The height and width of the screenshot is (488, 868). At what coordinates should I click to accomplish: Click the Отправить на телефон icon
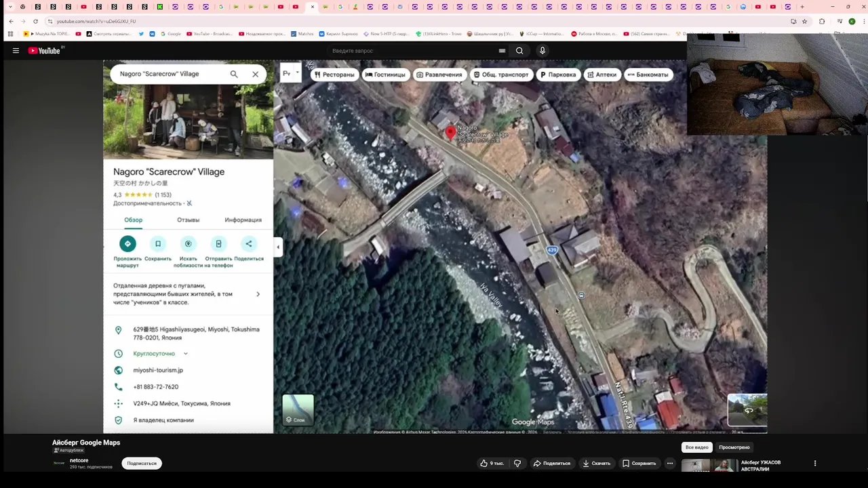[x=218, y=244]
